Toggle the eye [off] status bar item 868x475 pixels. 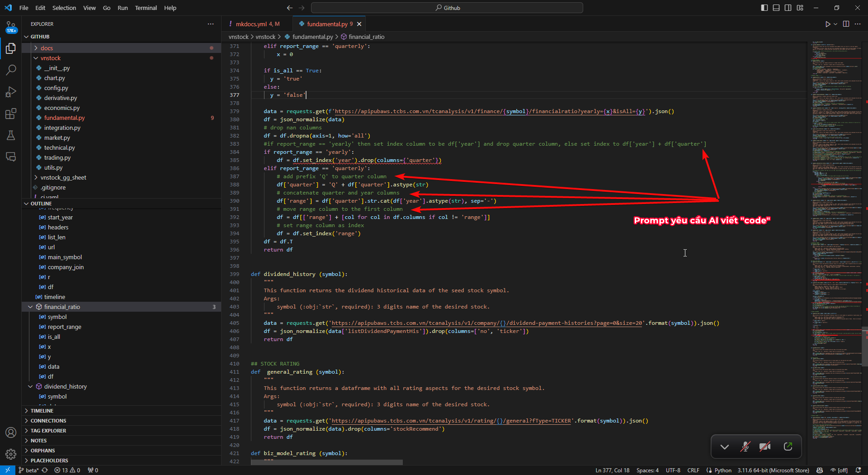839,470
